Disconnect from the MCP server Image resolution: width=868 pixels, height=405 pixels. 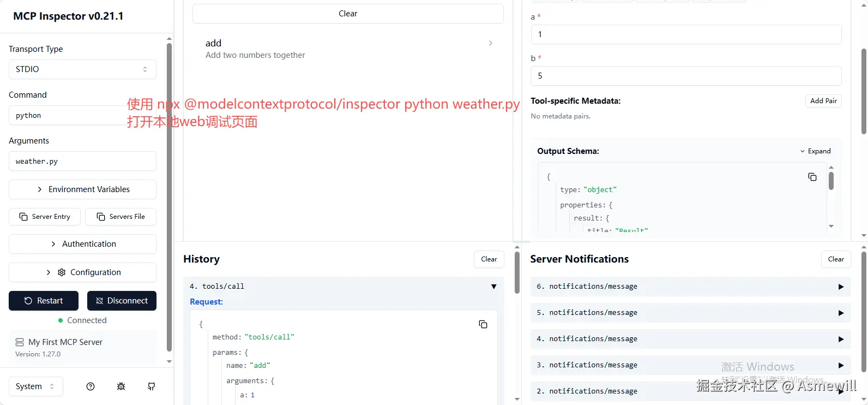122,301
